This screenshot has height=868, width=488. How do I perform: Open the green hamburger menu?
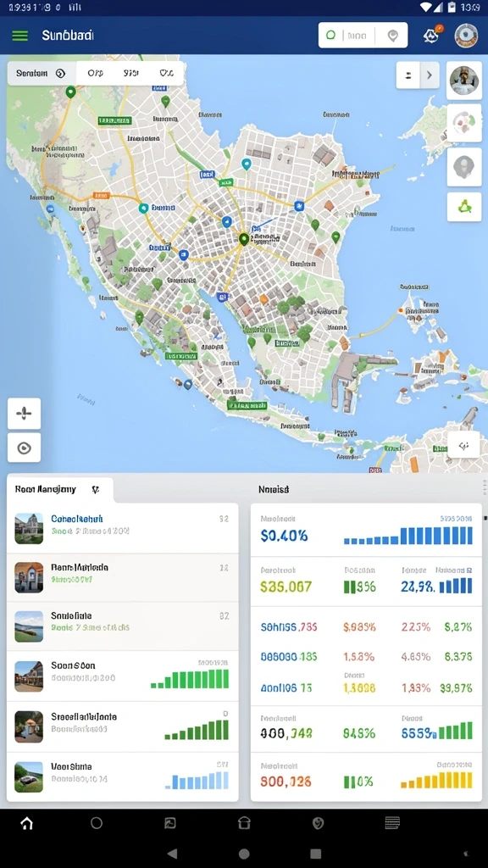pos(20,36)
